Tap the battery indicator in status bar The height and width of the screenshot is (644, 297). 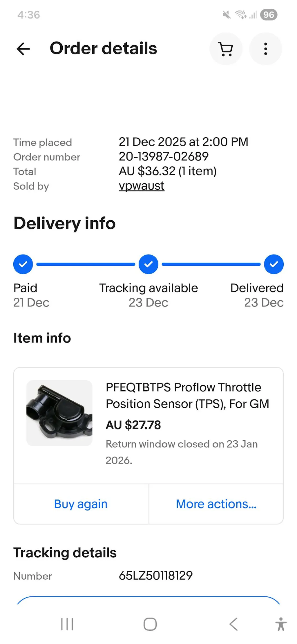tap(269, 15)
